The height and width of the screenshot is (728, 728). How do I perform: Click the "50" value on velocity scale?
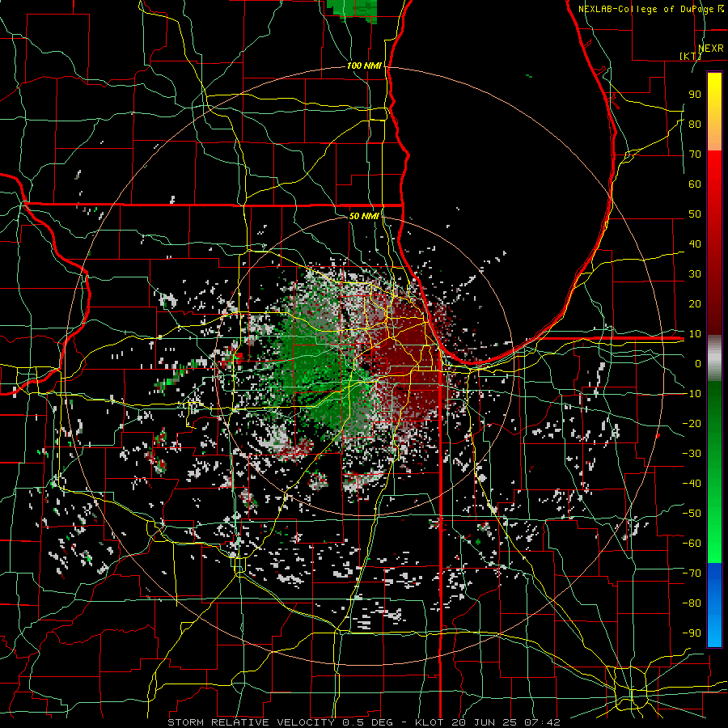[695, 214]
